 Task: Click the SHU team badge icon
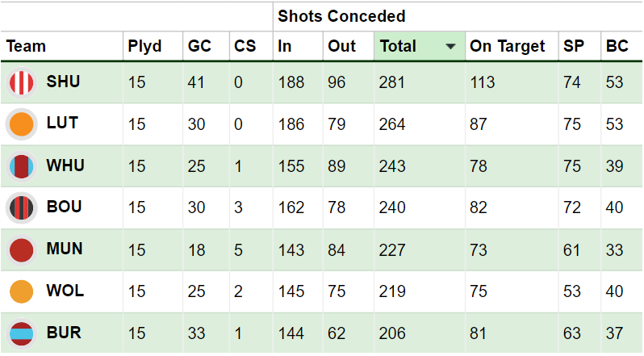(x=21, y=82)
